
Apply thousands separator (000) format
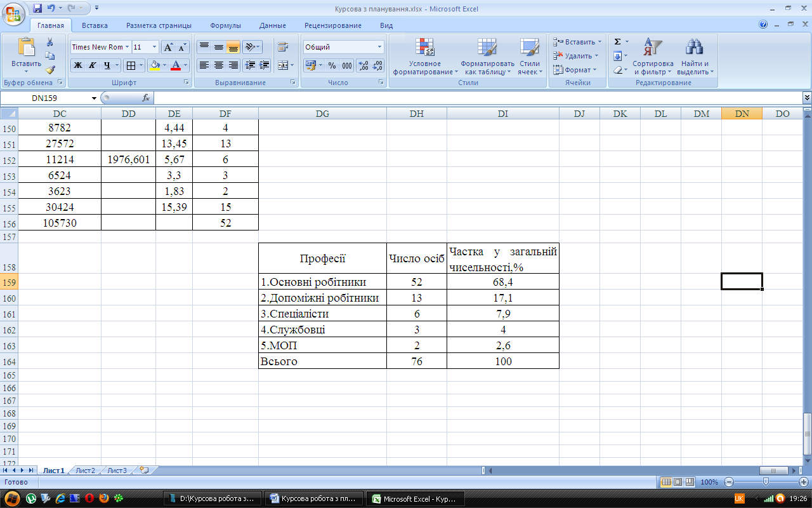point(347,65)
